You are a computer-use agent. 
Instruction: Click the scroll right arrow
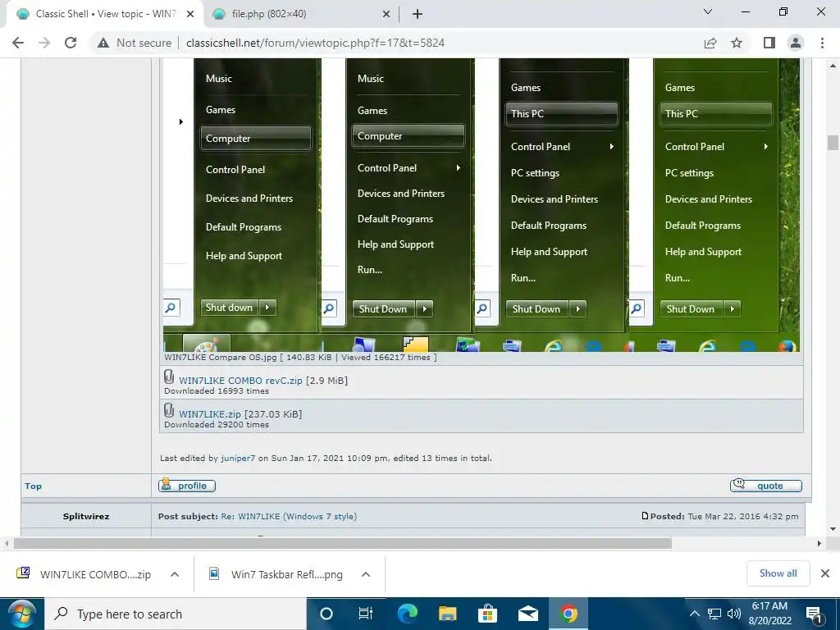[819, 543]
